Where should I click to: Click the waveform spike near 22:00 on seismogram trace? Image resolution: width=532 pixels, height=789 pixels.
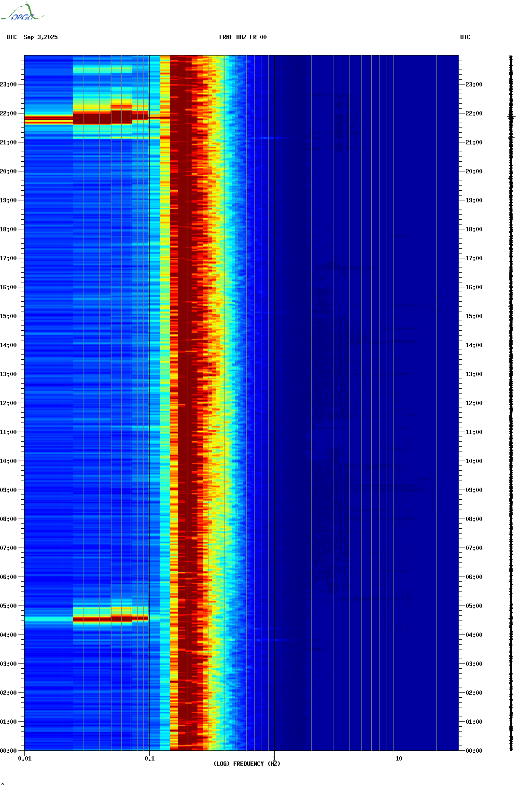[x=511, y=117]
